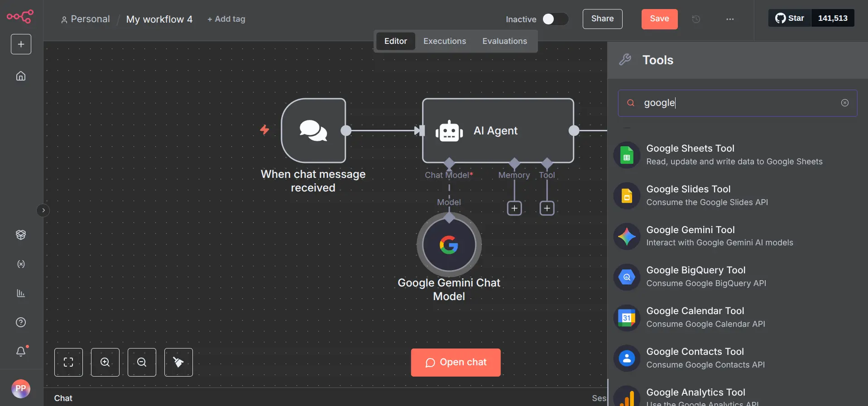Click the Save button
This screenshot has height=406, width=868.
tap(659, 19)
